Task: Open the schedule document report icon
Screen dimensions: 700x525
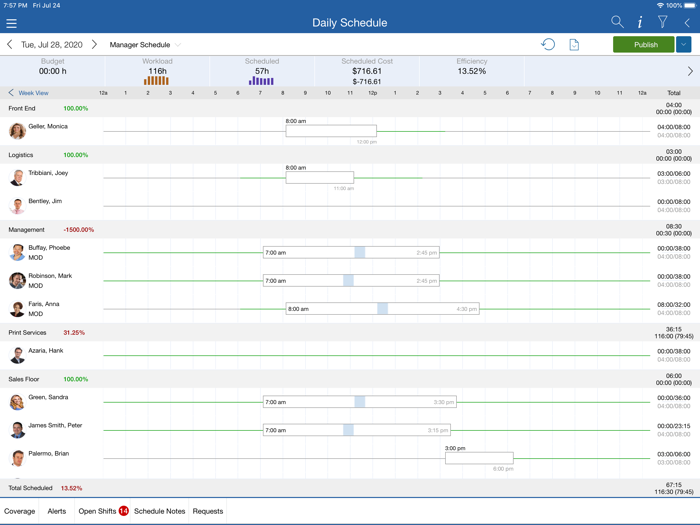Action: click(x=574, y=45)
